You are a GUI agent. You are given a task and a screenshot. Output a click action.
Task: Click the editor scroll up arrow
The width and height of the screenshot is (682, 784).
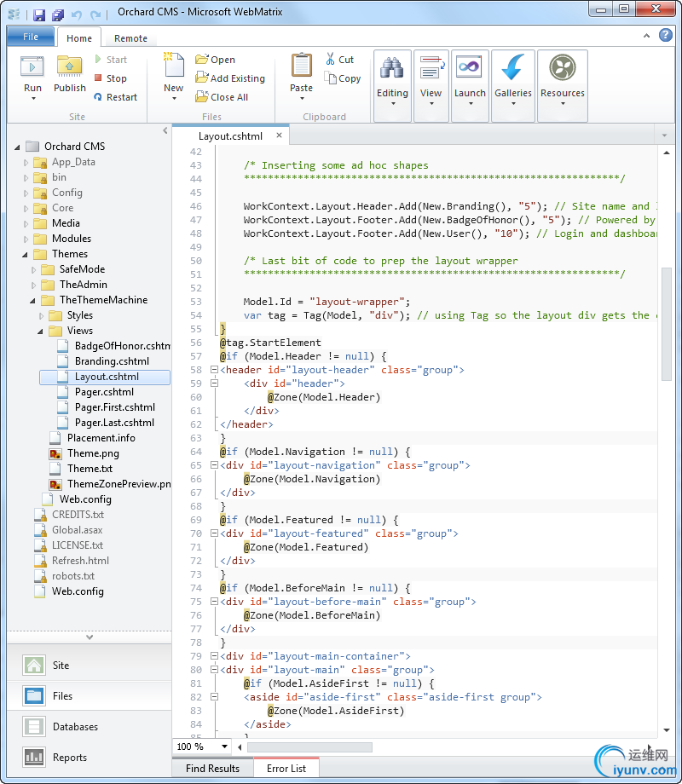point(667,153)
